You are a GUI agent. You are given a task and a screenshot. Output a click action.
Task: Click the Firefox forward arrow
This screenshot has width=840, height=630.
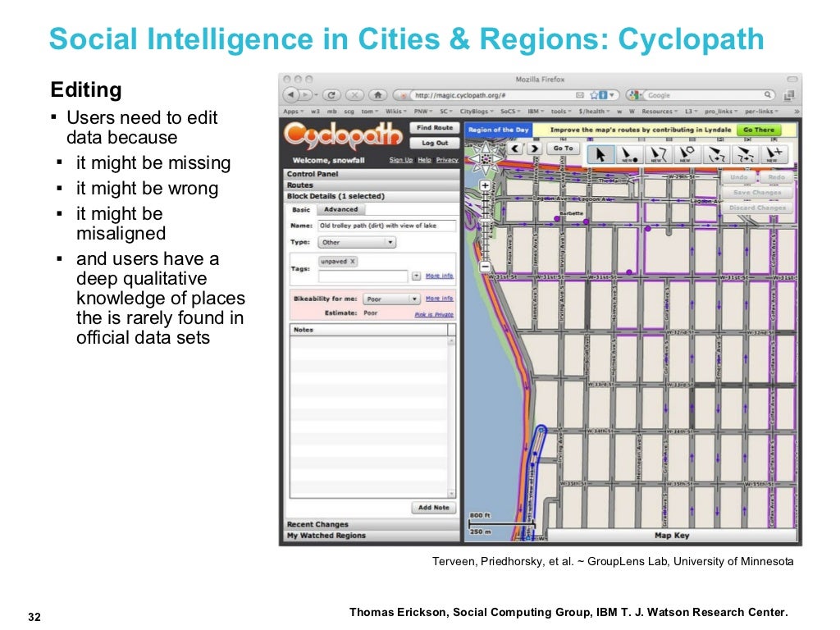(304, 95)
